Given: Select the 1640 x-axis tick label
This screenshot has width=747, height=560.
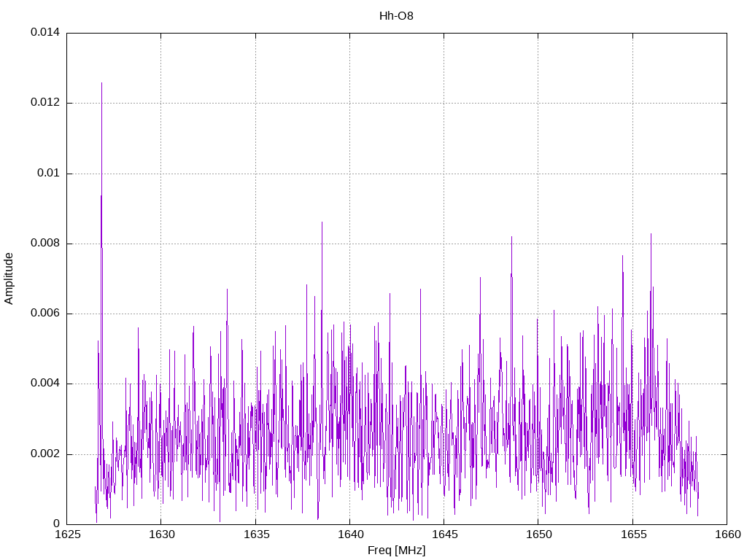Looking at the screenshot, I should tap(349, 534).
